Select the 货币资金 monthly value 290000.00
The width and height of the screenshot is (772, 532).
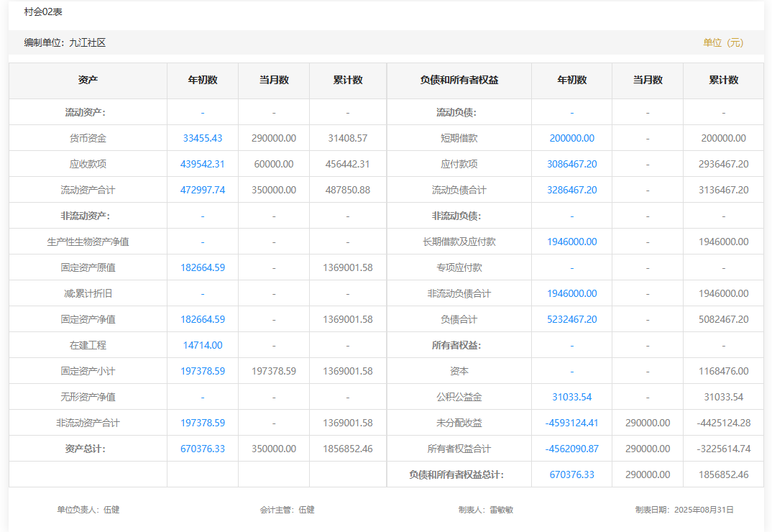pyautogui.click(x=274, y=138)
